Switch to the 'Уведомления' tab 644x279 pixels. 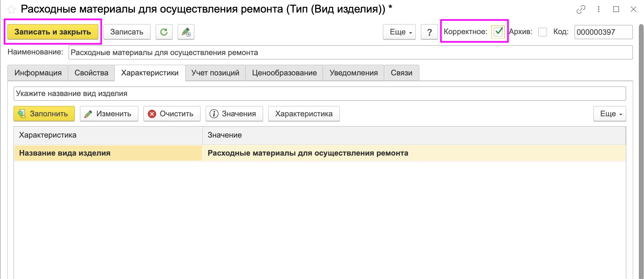354,73
